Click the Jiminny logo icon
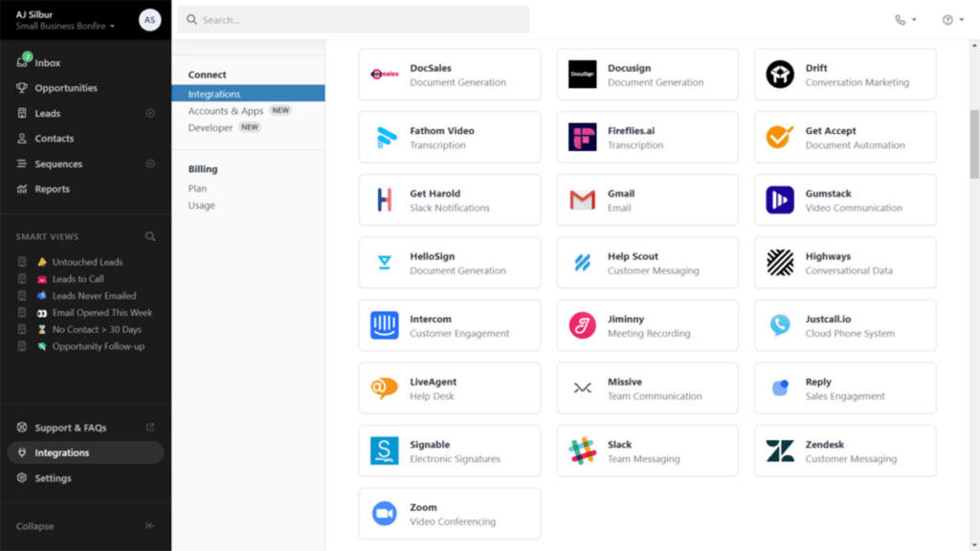The image size is (980, 551). point(582,325)
